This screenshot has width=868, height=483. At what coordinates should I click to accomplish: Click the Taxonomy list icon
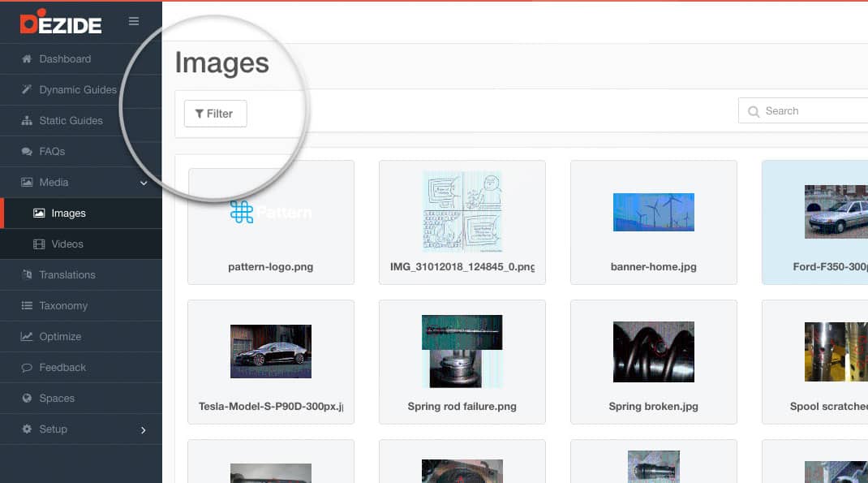click(27, 306)
